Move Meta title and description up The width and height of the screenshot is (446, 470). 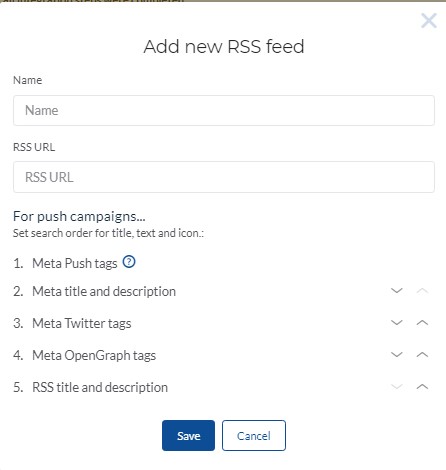click(422, 291)
